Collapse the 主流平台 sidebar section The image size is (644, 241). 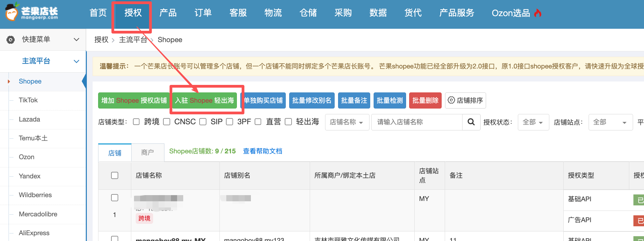(x=77, y=61)
